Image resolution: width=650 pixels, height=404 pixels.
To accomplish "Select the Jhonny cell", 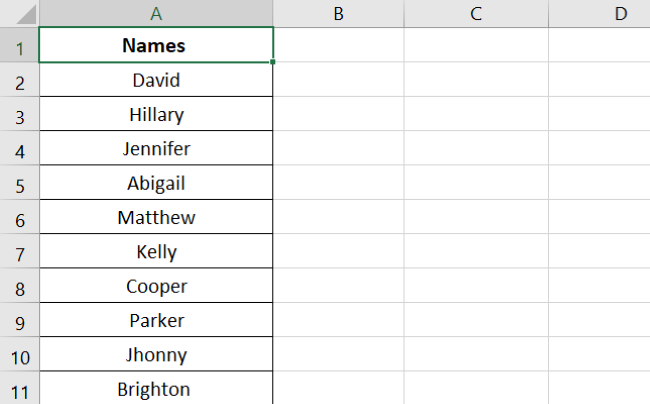I will 156,355.
